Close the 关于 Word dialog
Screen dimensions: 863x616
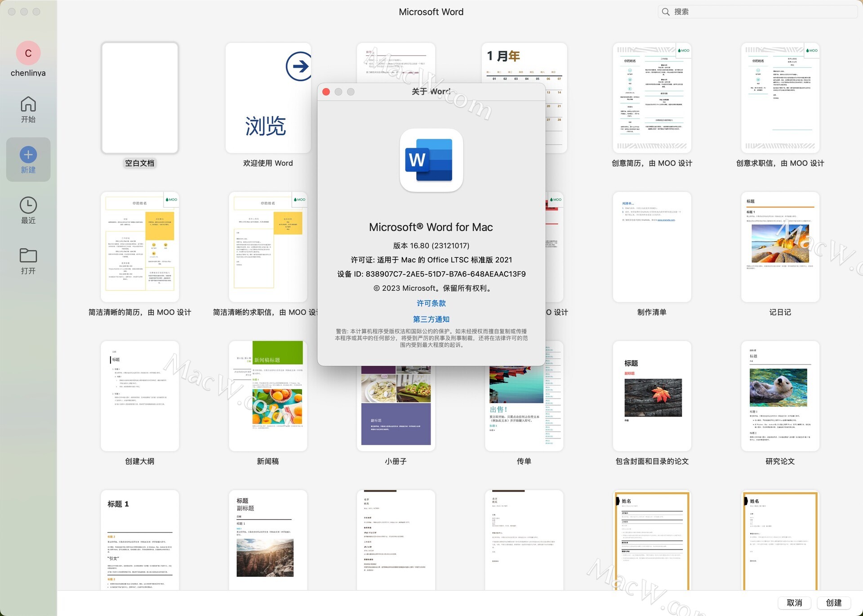(x=326, y=92)
